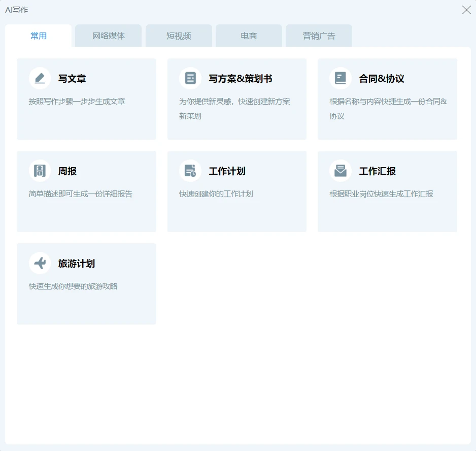Click description 为你提供新灵感，快速创建新方案新策划
This screenshot has height=451, width=476.
[x=234, y=109]
